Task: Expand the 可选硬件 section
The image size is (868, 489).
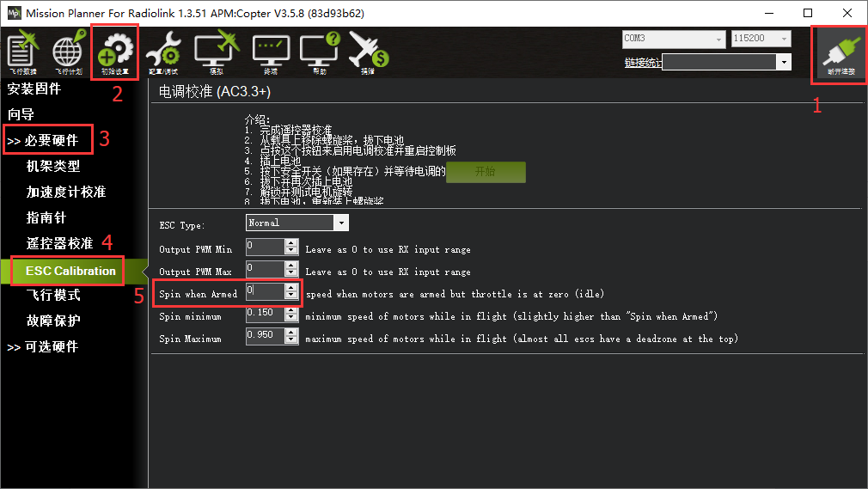Action: point(43,346)
